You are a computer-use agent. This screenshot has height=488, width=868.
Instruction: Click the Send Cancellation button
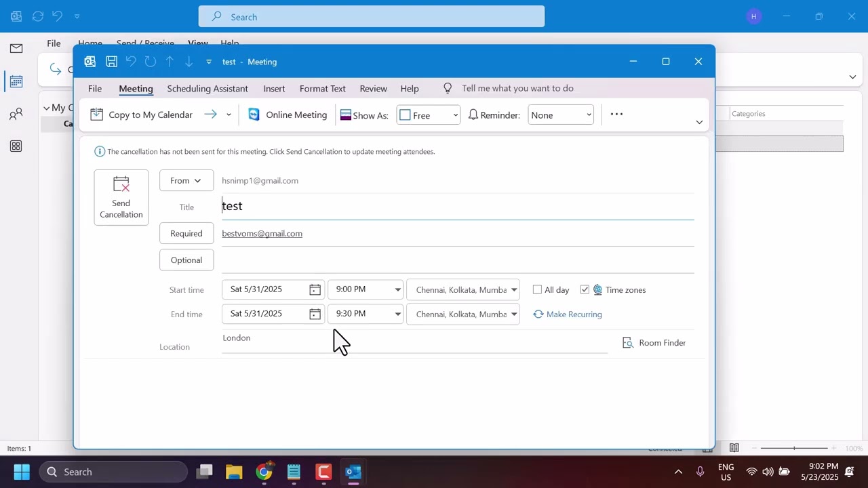click(x=121, y=197)
